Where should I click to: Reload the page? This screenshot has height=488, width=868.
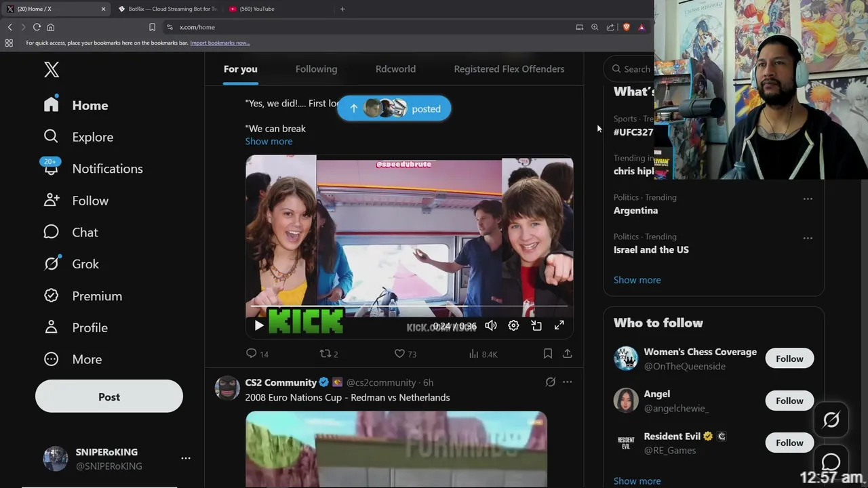point(37,27)
